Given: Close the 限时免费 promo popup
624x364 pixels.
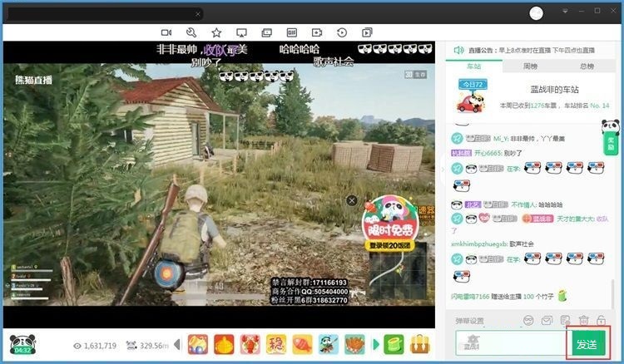Looking at the screenshot, I should (351, 201).
